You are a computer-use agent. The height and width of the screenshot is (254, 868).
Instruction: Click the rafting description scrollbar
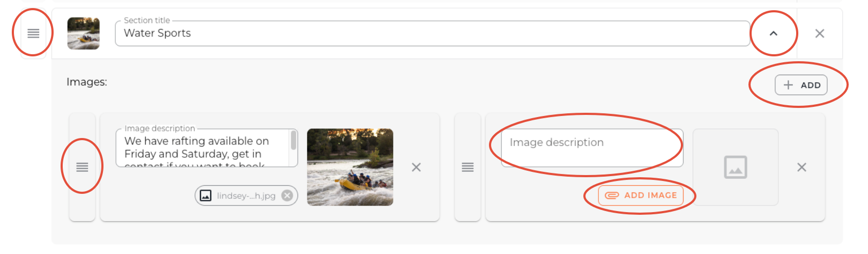point(293,141)
